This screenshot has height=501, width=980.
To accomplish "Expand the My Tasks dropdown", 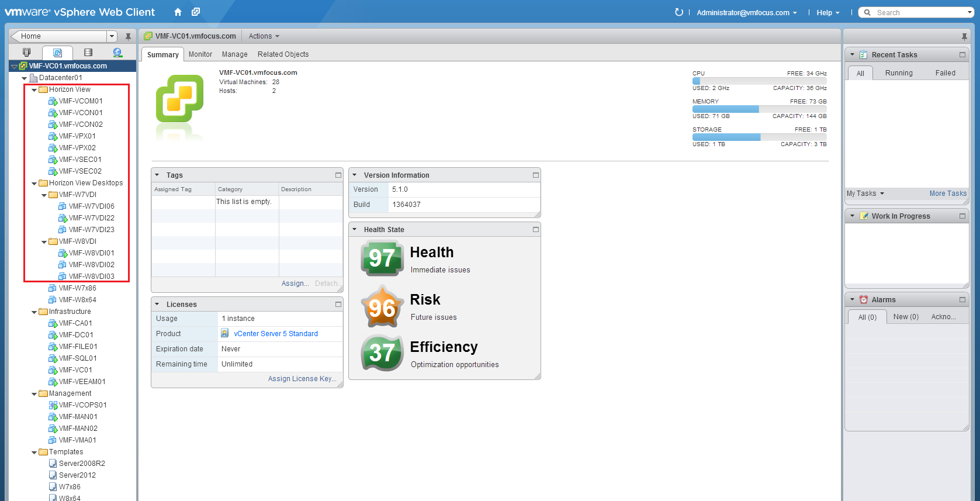I will pos(865,194).
